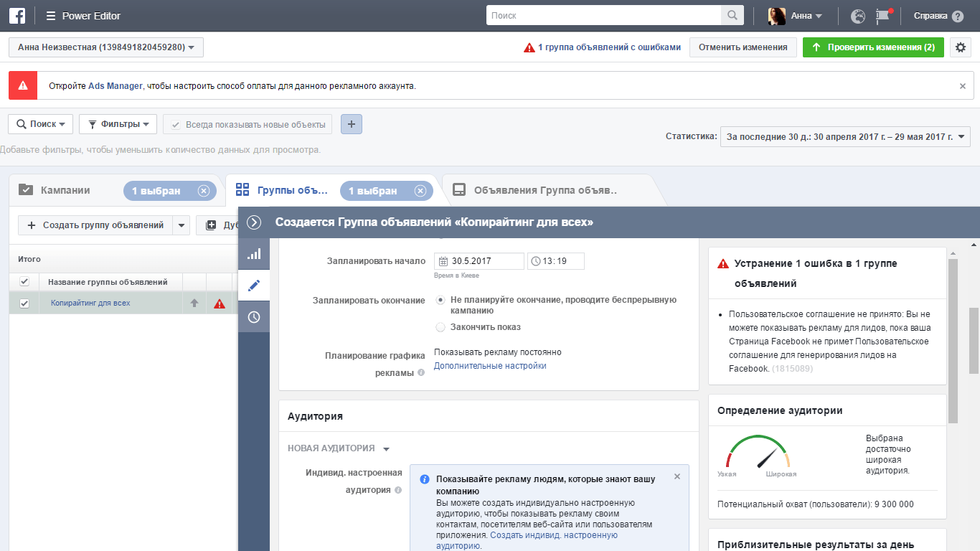Click the red warning icon in banner
980x551 pixels.
point(23,85)
